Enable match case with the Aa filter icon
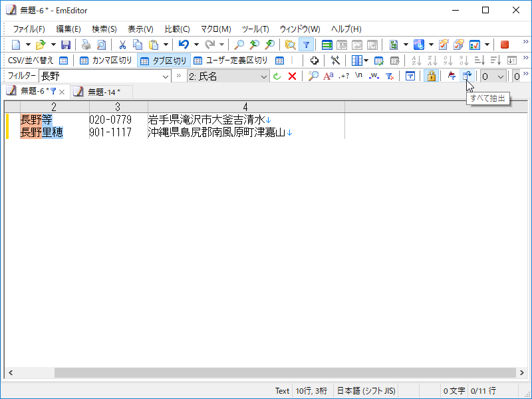Viewport: 532px width, 399px height. coord(329,75)
